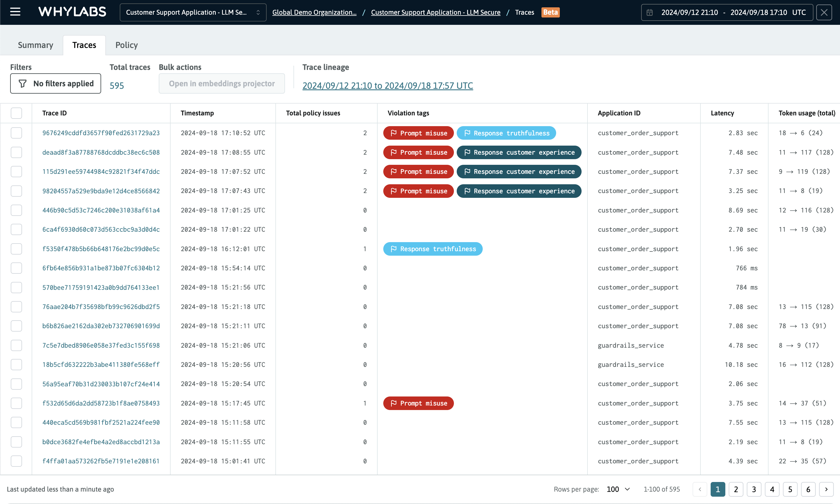Select pagination page 4
Screen dimensions: 840x504
[772, 489]
